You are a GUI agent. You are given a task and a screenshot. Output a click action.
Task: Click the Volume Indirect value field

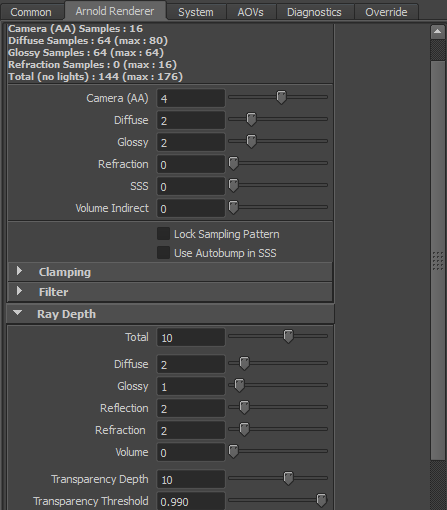click(x=191, y=208)
